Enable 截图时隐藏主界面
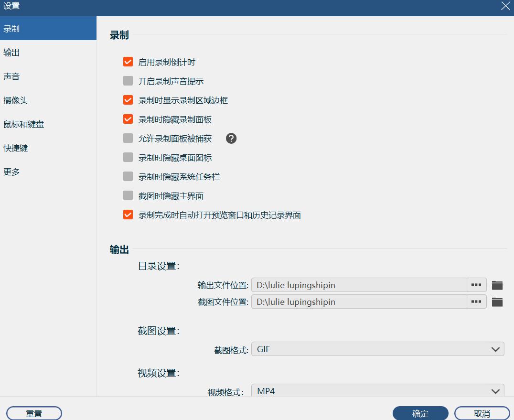This screenshot has width=514, height=420. 128,195
